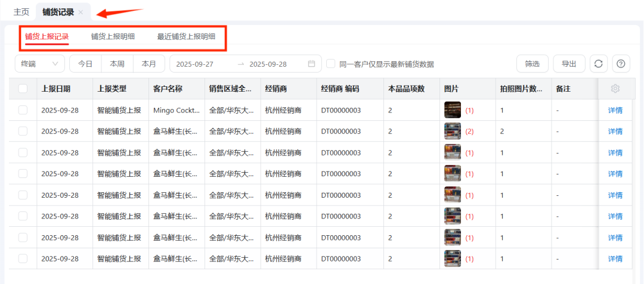644x284 pixels.
Task: Open 详情 for Mingo Cockt... row
Action: click(615, 110)
